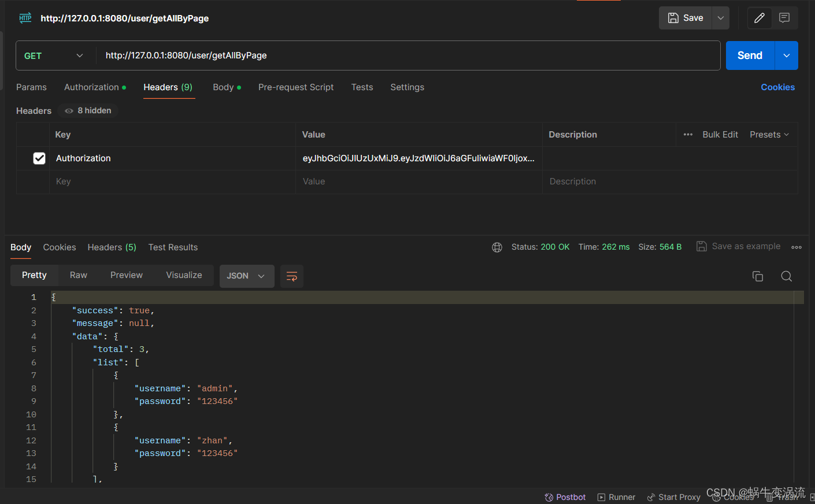This screenshot has width=815, height=504.
Task: Open the Settings tab
Action: [x=407, y=87]
